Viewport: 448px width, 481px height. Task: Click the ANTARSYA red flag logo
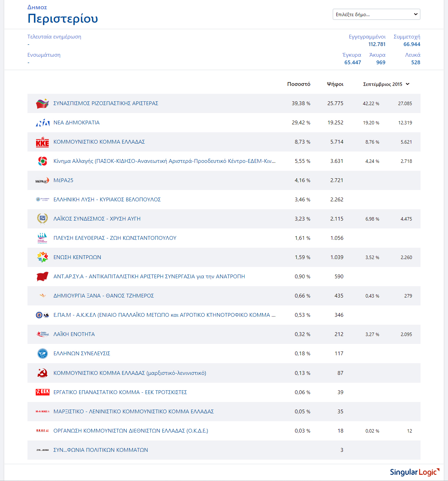(x=42, y=277)
